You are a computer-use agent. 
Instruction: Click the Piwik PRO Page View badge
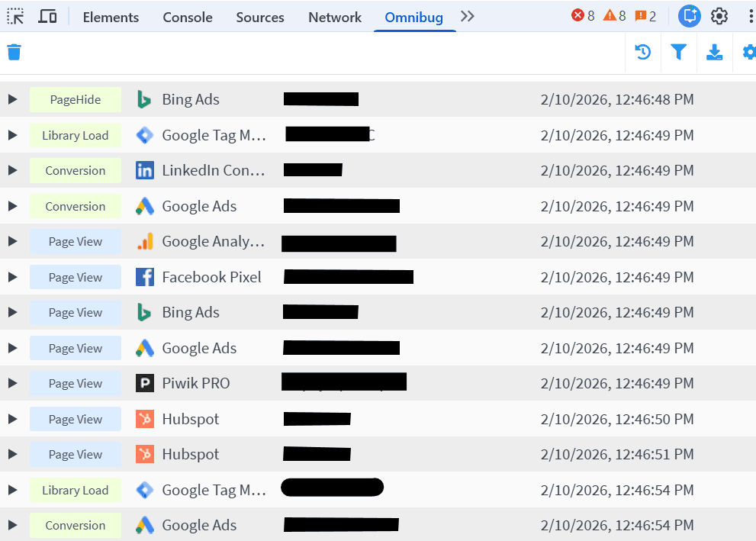76,383
